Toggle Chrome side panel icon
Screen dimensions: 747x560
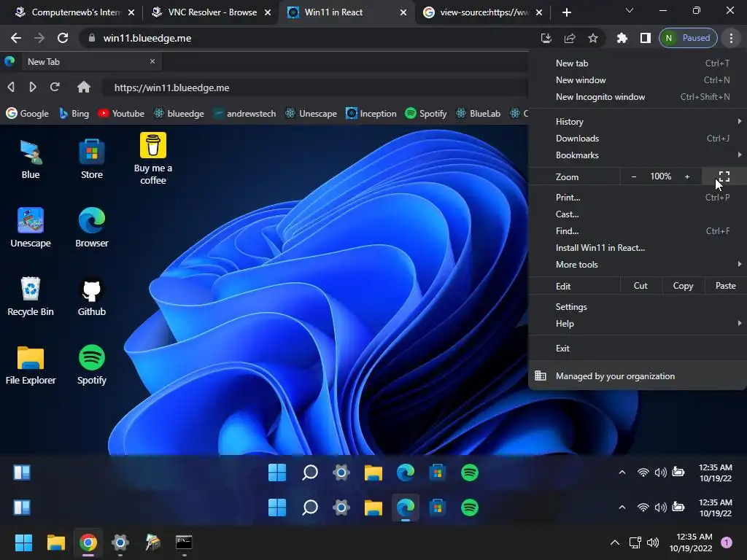click(x=645, y=38)
